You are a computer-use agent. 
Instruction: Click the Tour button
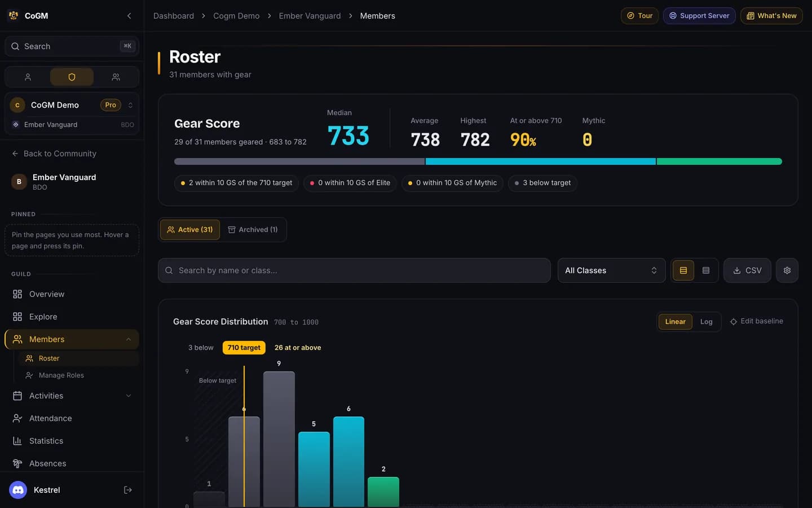point(639,16)
